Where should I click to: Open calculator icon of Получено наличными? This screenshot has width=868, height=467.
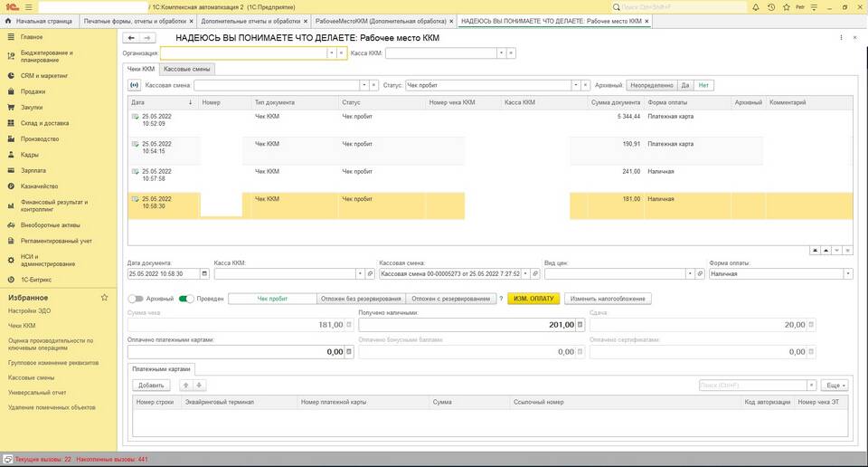coord(580,325)
